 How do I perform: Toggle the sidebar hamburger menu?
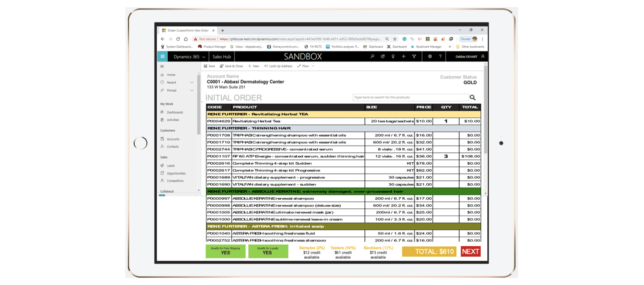coord(162,66)
